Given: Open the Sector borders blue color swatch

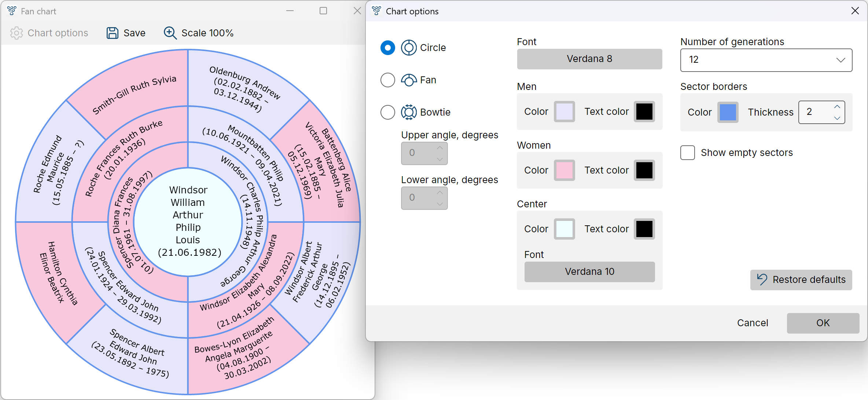Looking at the screenshot, I should [x=728, y=112].
